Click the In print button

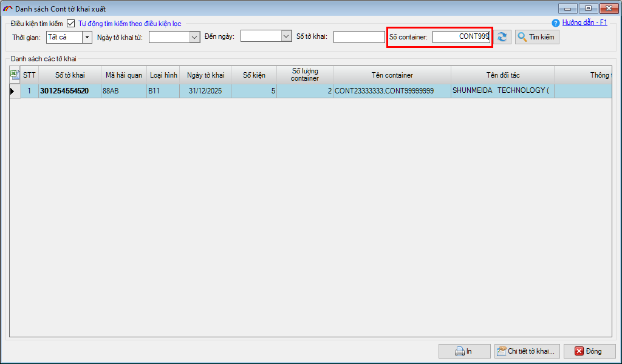(x=464, y=351)
